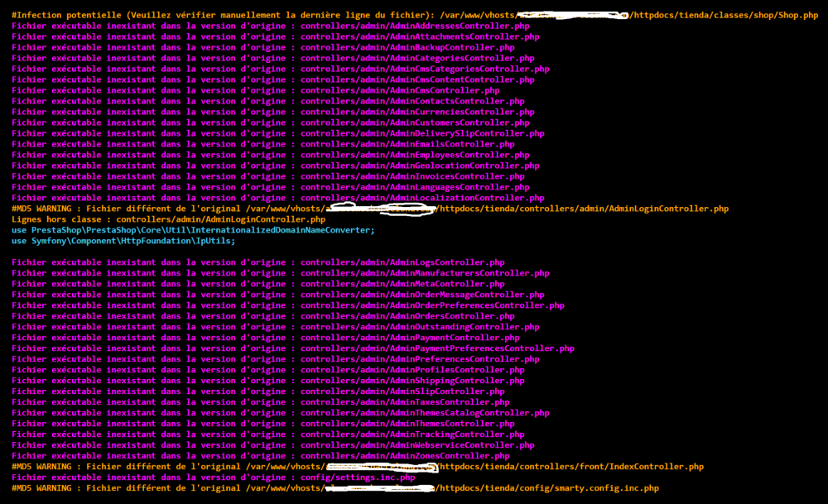Select the AdminContactsController.php line
This screenshot has height=504, width=828.
(268, 101)
